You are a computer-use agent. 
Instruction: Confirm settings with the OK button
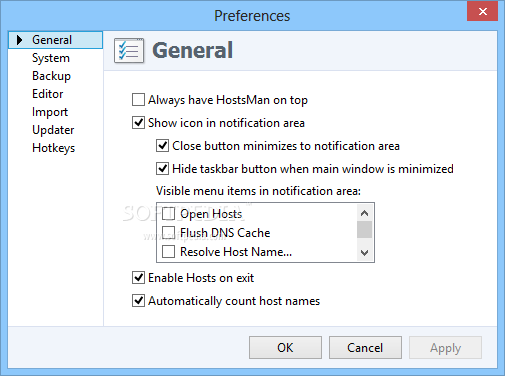click(x=285, y=348)
